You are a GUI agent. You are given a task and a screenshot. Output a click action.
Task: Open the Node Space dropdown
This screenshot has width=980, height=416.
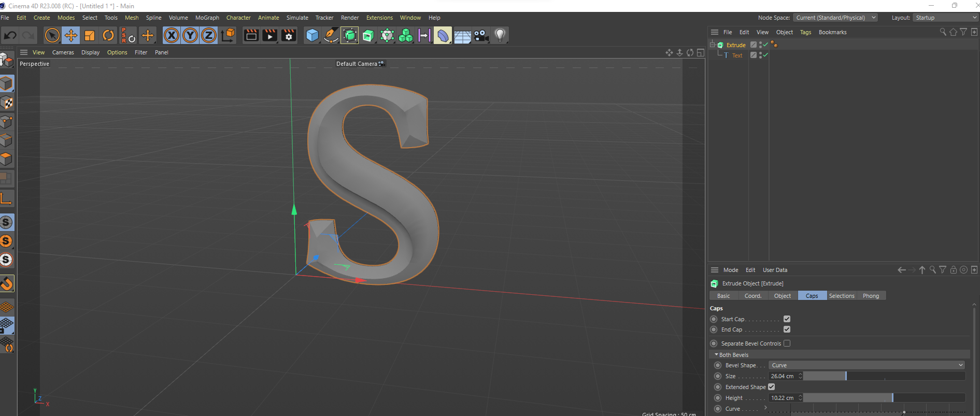click(835, 18)
